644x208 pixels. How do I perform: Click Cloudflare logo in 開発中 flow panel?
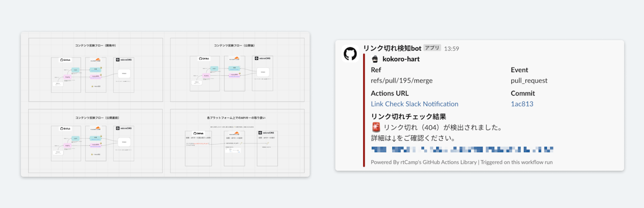coord(96,60)
